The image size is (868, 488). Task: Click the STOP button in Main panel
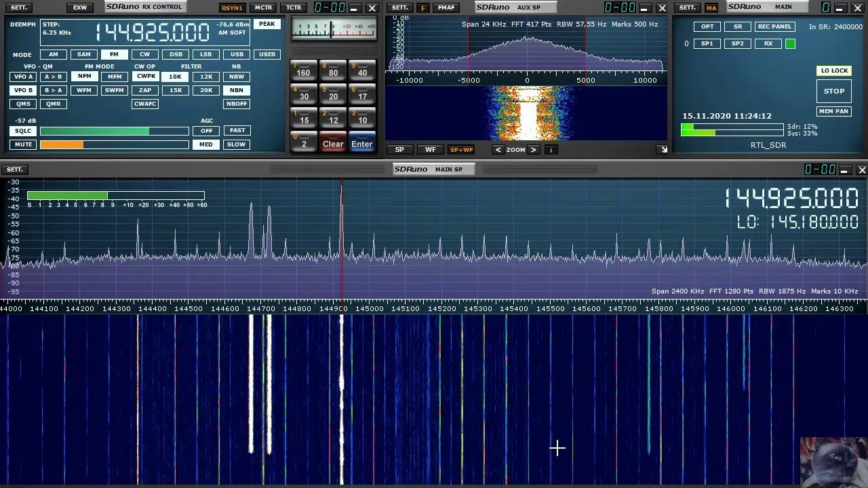834,91
